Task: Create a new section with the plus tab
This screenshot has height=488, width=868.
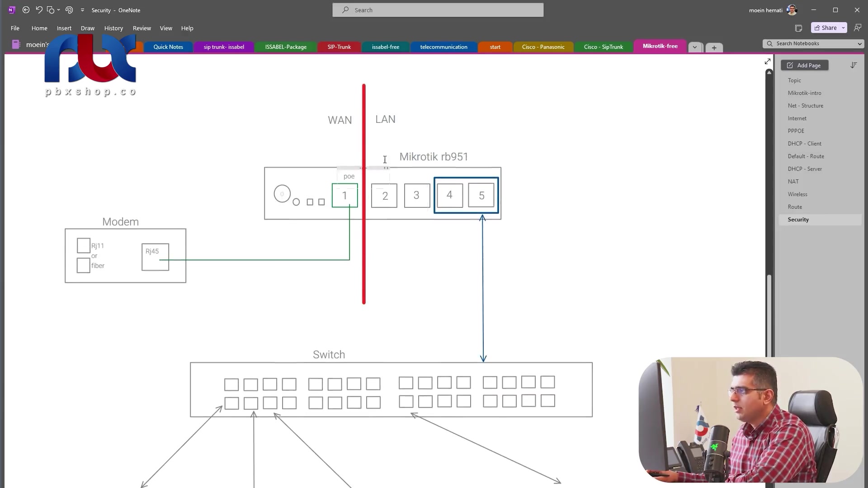Action: (x=714, y=47)
